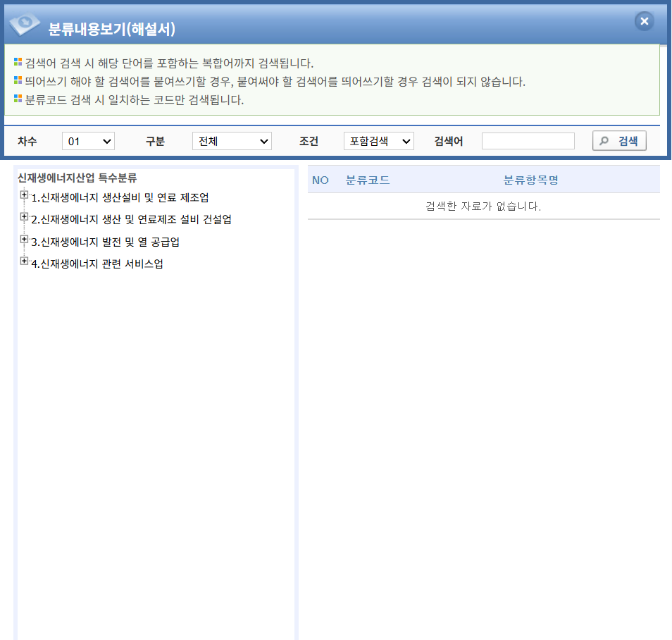Open the 차수 dropdown showing 01
Screen dimensions: 672x640
88,142
